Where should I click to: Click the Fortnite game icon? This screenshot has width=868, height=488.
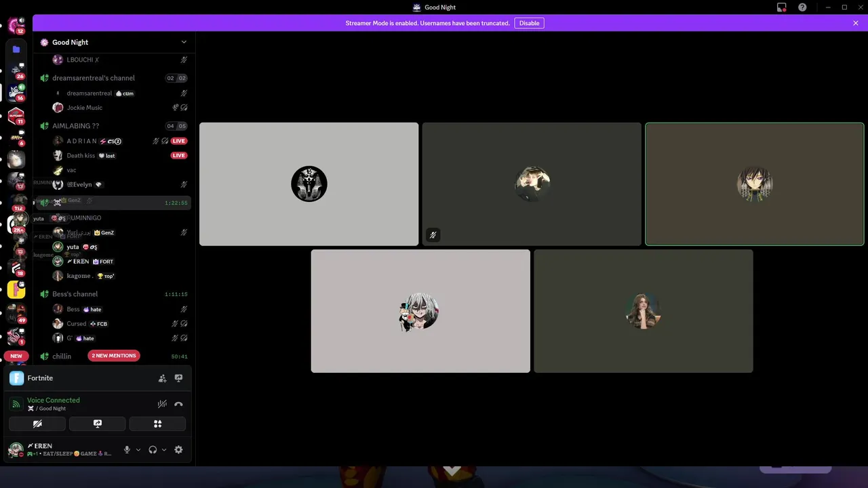point(16,378)
